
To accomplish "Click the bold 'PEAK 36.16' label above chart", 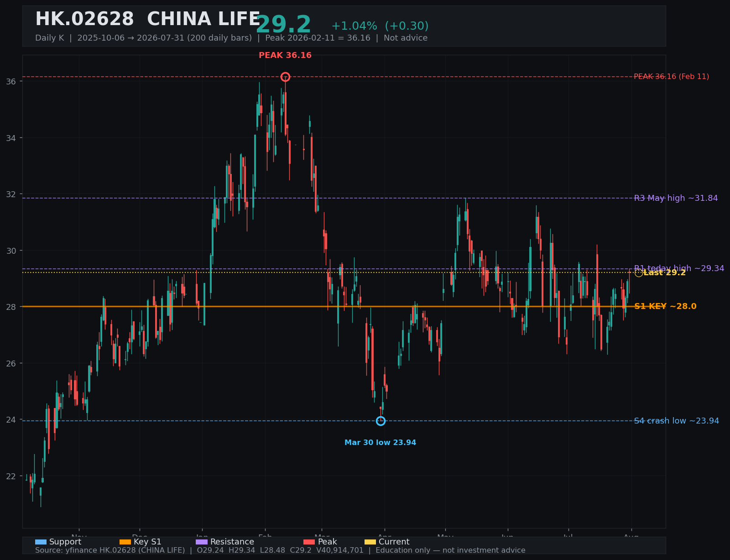I will (285, 55).
